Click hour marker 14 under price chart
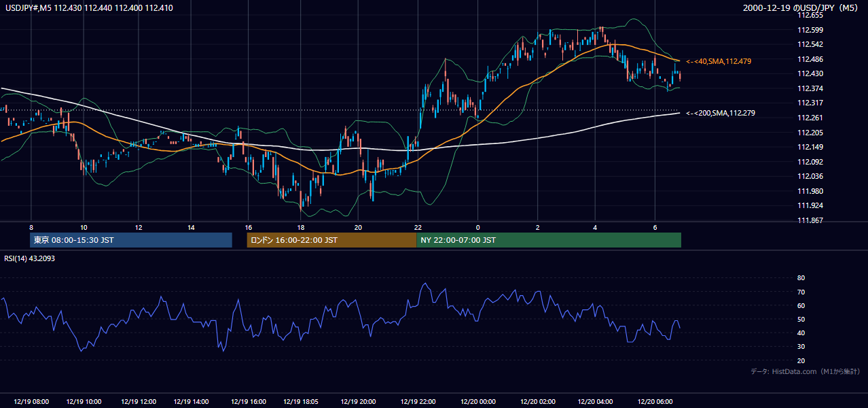Image resolution: width=868 pixels, height=408 pixels. 191,227
